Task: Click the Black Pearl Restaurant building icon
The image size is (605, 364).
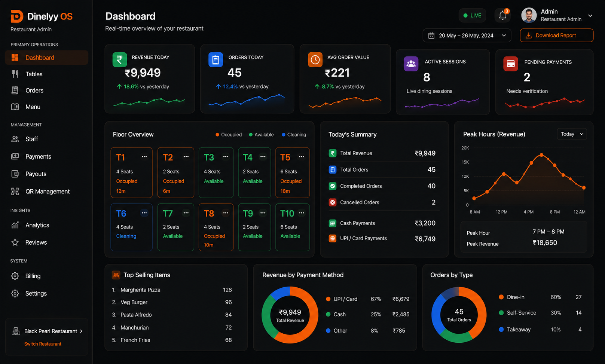Action: point(16,331)
